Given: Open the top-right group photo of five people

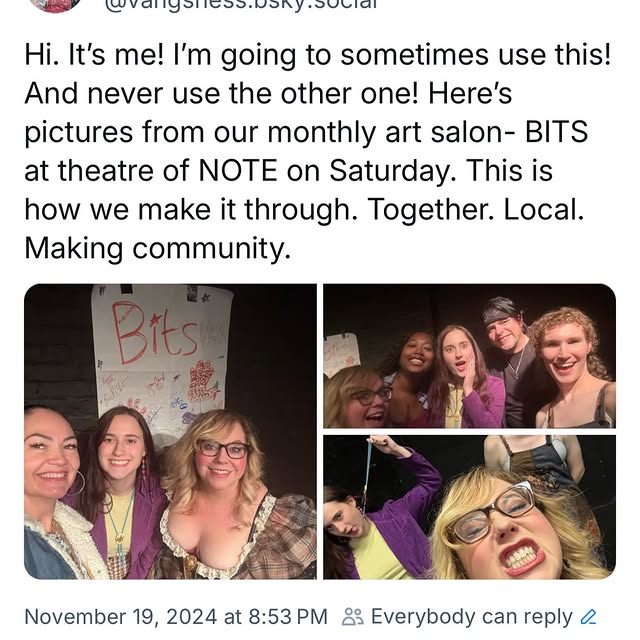Looking at the screenshot, I should point(469,356).
